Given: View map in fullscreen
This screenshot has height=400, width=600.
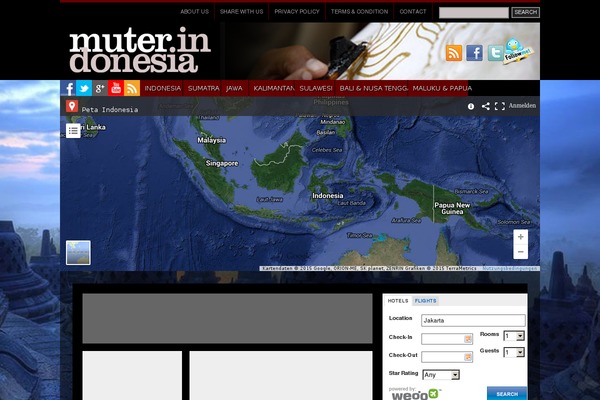Looking at the screenshot, I should (x=500, y=106).
